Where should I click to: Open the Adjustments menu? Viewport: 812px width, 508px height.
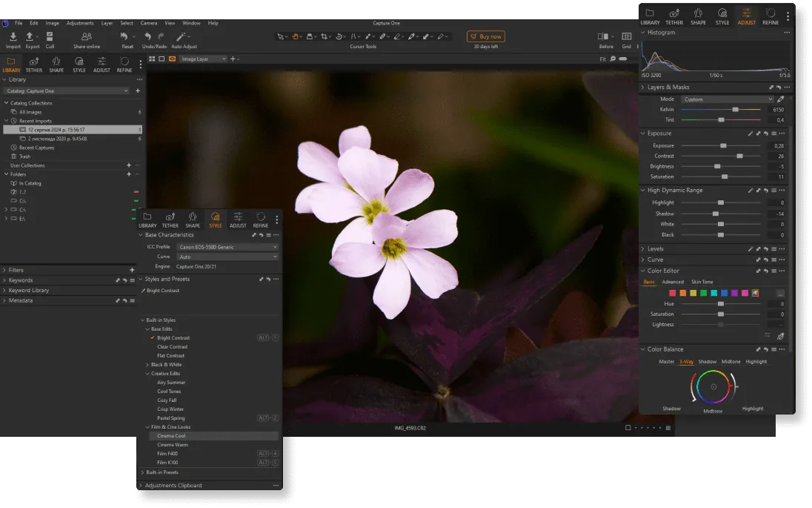coord(80,23)
